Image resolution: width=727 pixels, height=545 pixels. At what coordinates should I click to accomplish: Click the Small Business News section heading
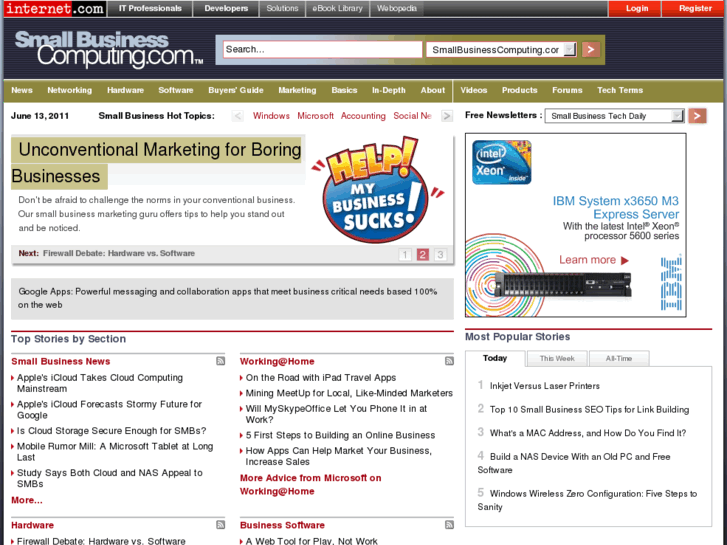(x=61, y=361)
